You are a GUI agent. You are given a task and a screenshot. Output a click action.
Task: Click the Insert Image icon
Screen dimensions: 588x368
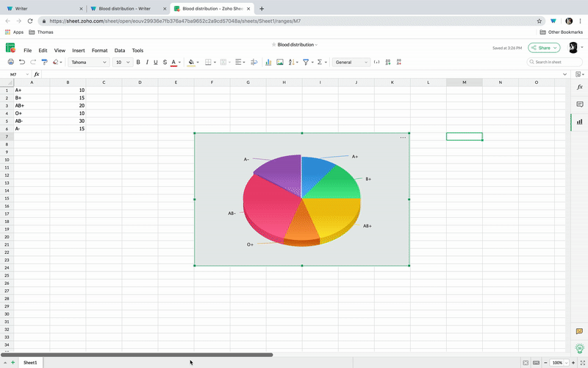point(280,63)
